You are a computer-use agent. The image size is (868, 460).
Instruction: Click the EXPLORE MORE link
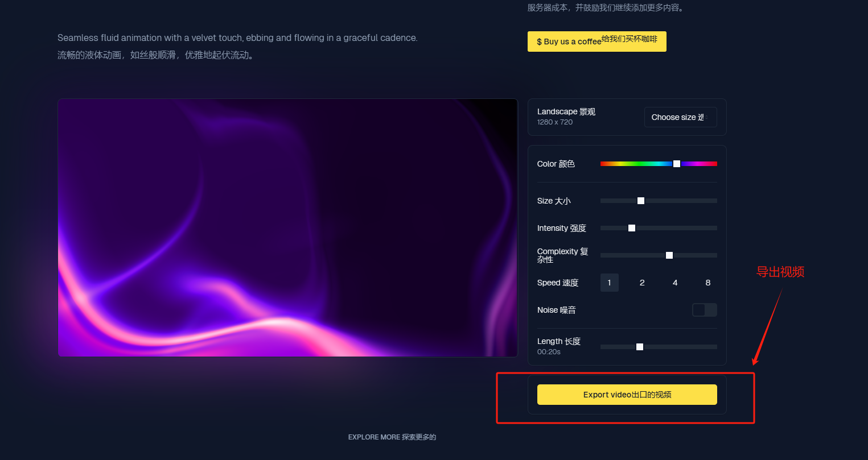coord(392,437)
